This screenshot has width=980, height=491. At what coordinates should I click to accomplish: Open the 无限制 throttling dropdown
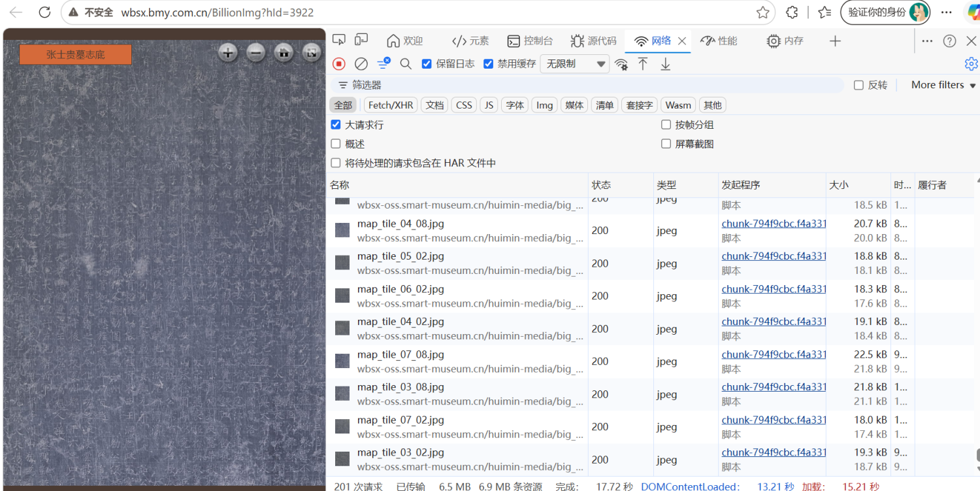[575, 64]
